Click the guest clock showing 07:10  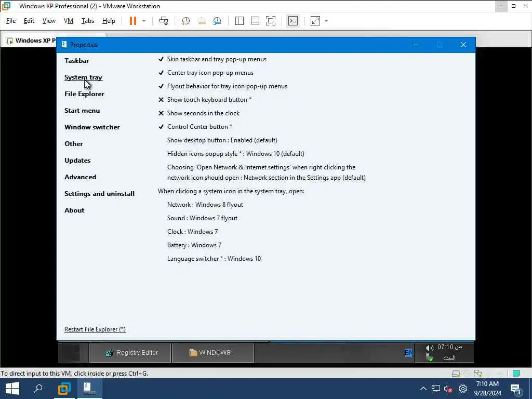(x=449, y=347)
